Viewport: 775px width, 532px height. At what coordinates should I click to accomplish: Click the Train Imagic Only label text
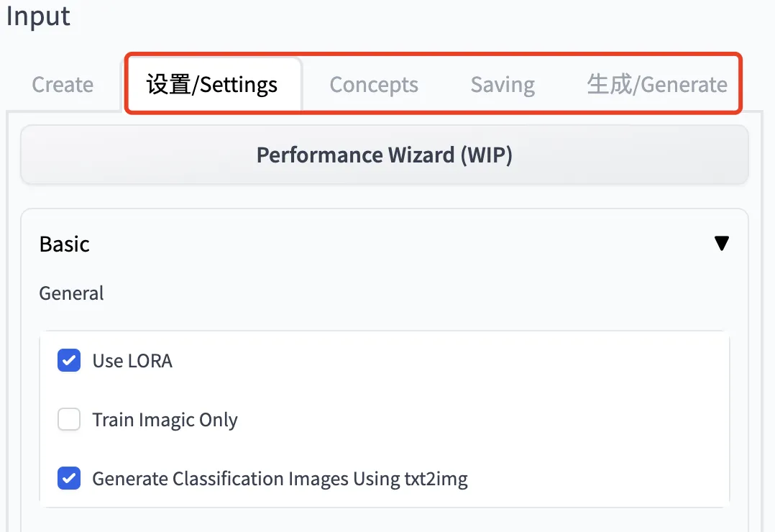click(x=165, y=420)
